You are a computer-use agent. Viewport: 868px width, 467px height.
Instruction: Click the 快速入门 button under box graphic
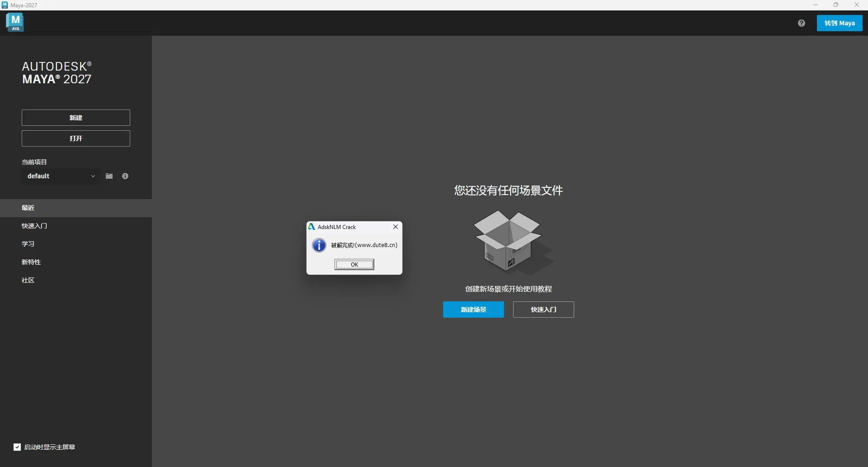pyautogui.click(x=543, y=310)
